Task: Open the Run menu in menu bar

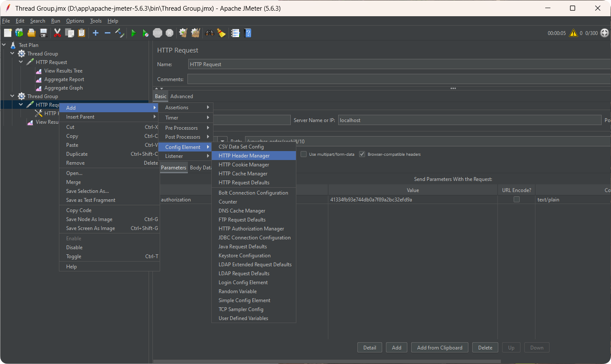Action: pyautogui.click(x=56, y=21)
